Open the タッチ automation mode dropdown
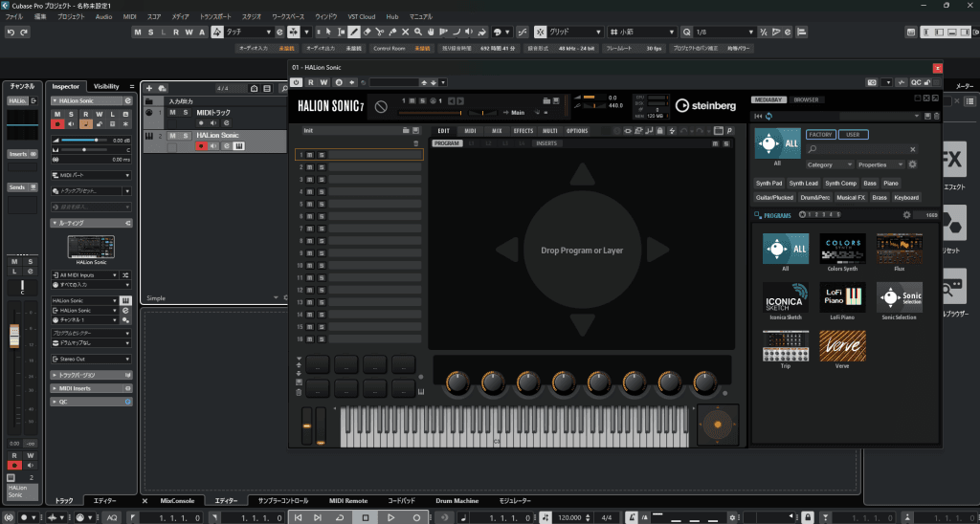The image size is (980, 524). 249,32
